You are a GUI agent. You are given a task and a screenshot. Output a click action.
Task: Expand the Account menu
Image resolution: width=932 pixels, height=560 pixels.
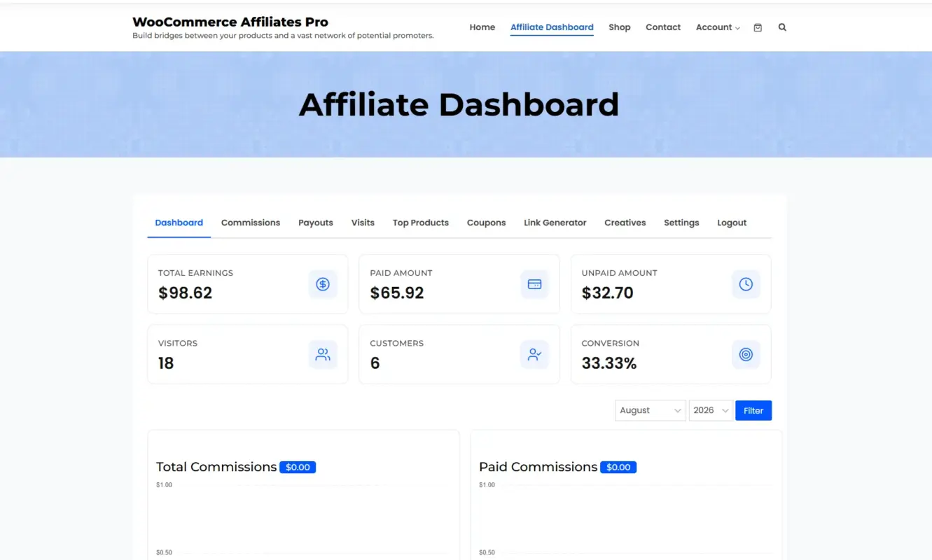718,27
